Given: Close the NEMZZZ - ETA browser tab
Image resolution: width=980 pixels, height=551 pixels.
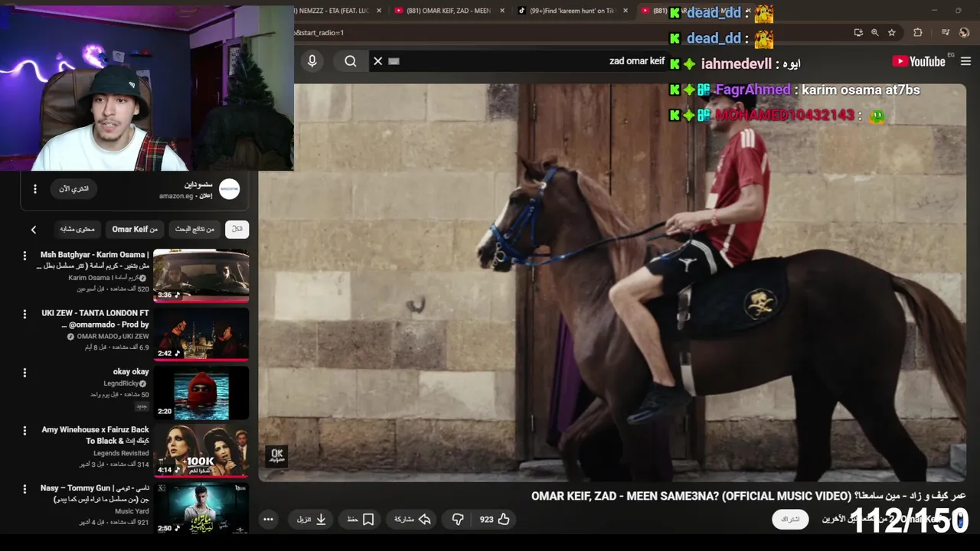Looking at the screenshot, I should tap(378, 11).
